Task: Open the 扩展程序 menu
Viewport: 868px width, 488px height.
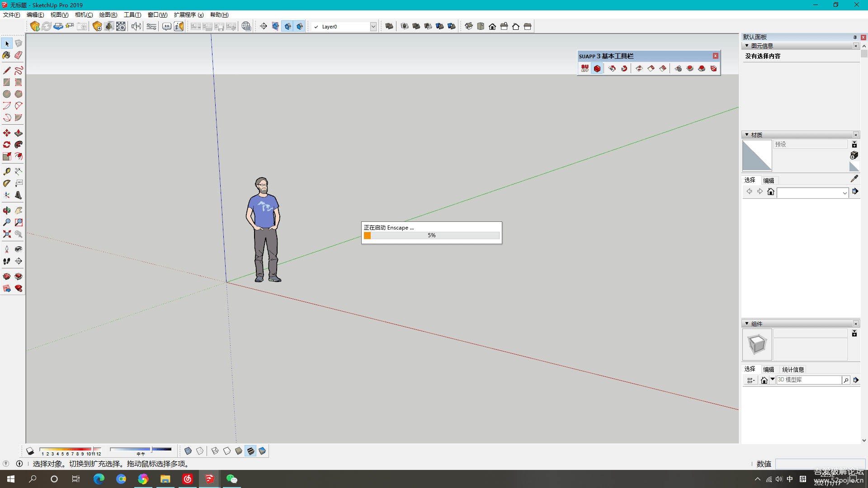Action: point(189,15)
